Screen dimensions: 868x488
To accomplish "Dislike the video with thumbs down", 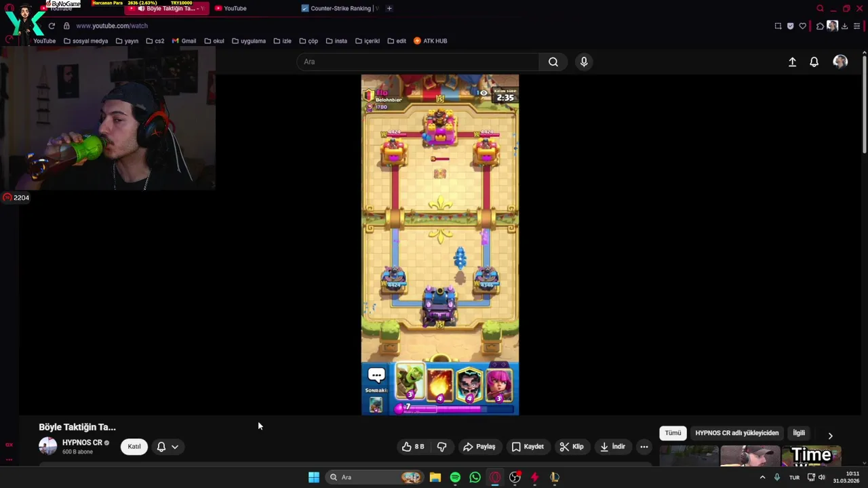I will pos(442,447).
